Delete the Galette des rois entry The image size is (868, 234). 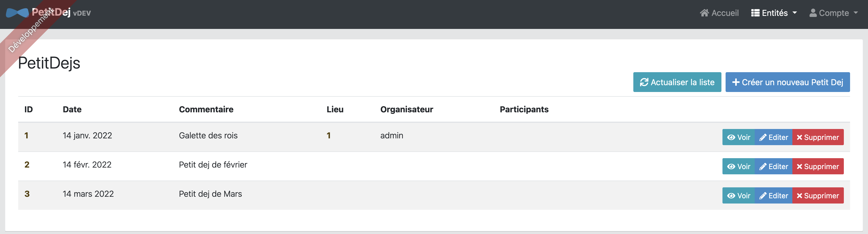(818, 137)
